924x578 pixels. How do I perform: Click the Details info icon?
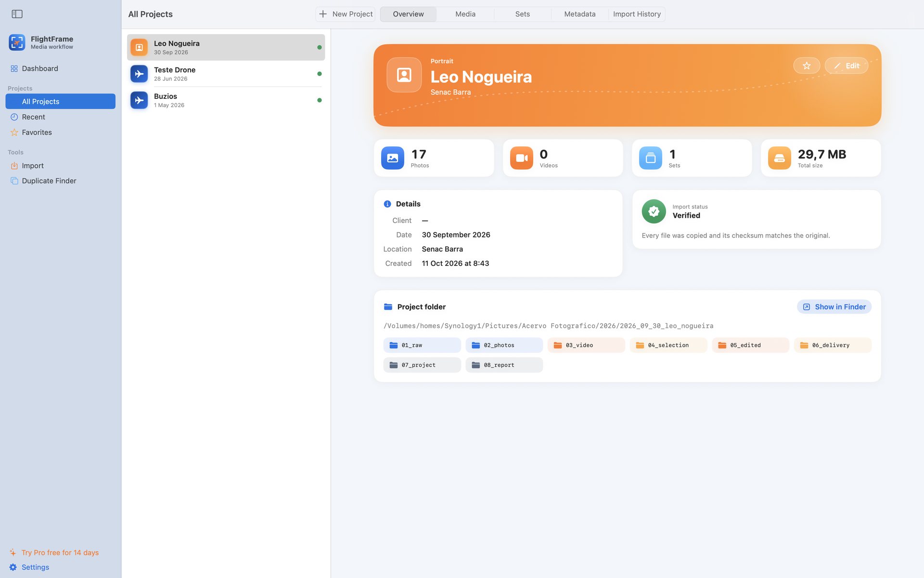coord(387,204)
